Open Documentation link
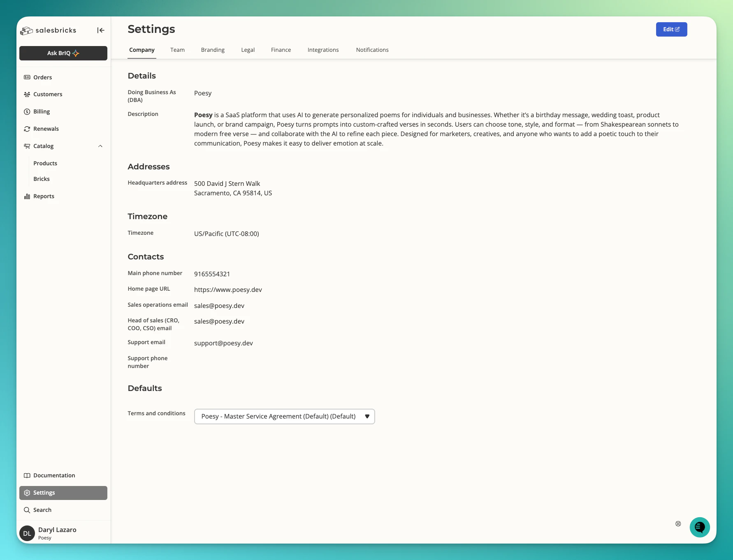Screen dimensions: 733x560 point(54,476)
